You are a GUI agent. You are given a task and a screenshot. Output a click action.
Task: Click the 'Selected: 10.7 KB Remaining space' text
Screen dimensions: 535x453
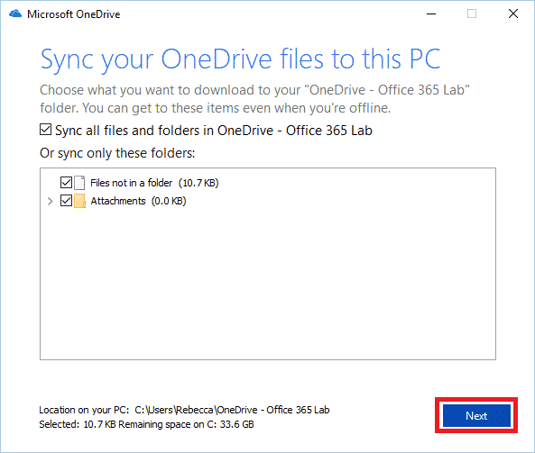click(x=146, y=424)
